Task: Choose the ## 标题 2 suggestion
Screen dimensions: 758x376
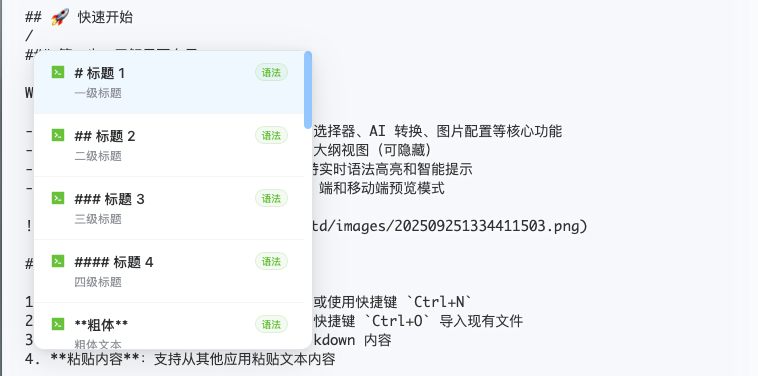Action: tap(169, 145)
